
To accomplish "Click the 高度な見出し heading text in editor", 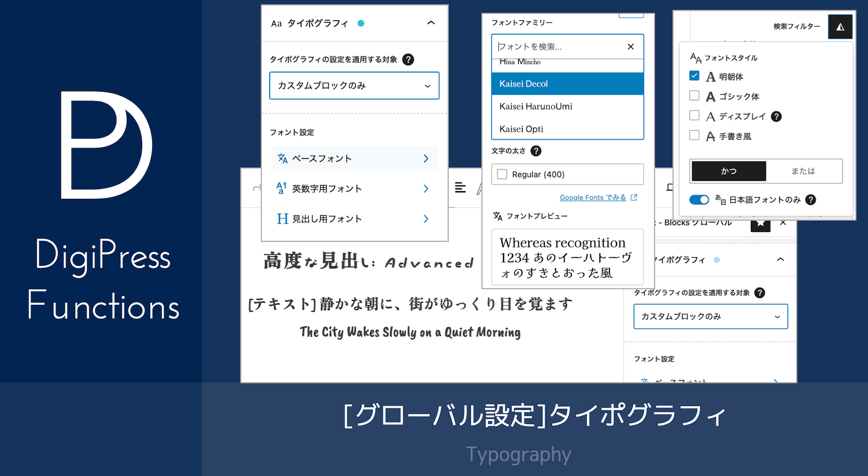I will click(369, 261).
